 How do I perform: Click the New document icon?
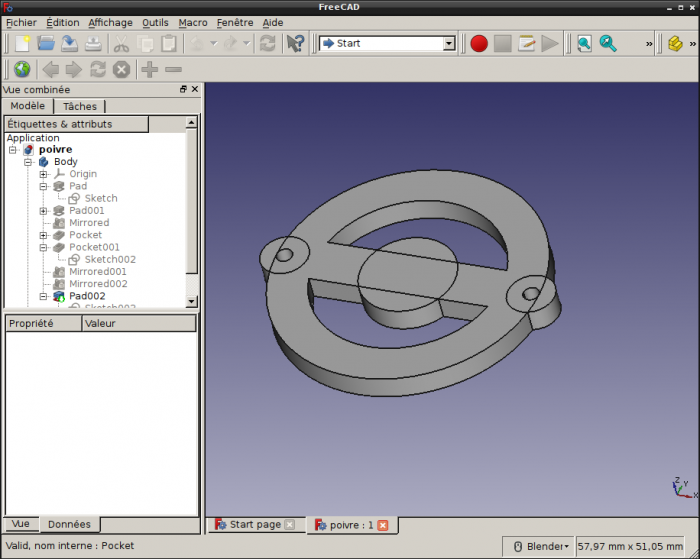coord(22,43)
